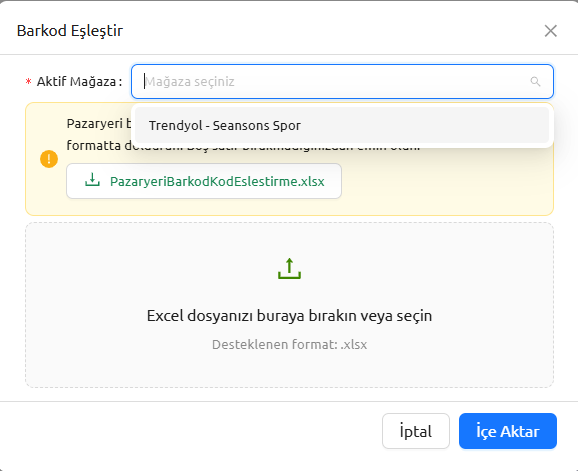Click the Aktif Mağaza label
Image resolution: width=578 pixels, height=471 pixels.
pos(76,81)
